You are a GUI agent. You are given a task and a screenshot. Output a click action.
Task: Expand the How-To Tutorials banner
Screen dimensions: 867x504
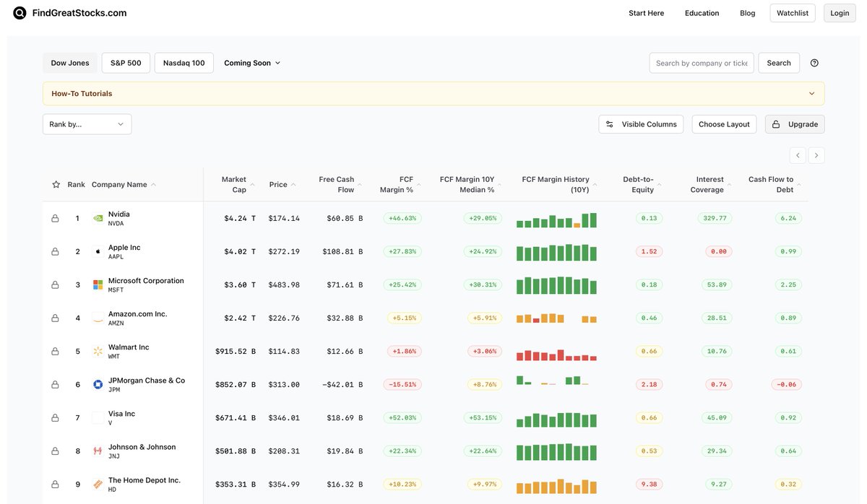pyautogui.click(x=433, y=93)
